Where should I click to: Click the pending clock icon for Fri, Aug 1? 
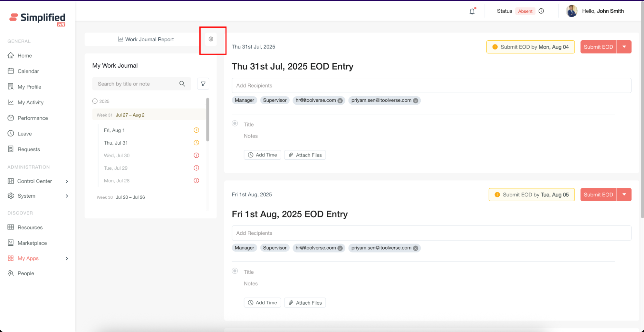click(196, 130)
